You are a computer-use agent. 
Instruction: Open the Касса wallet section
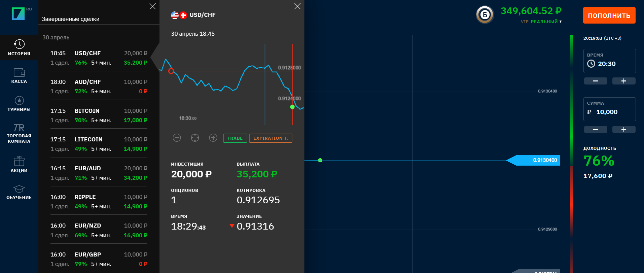click(19, 76)
